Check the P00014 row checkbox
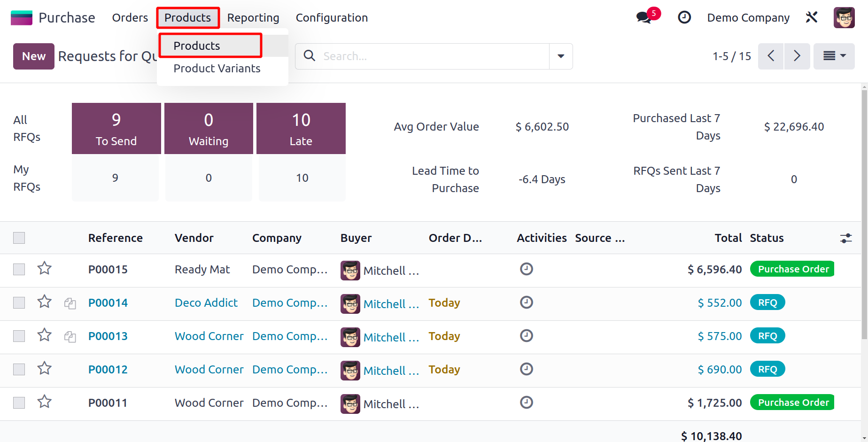The width and height of the screenshot is (868, 442). point(19,303)
